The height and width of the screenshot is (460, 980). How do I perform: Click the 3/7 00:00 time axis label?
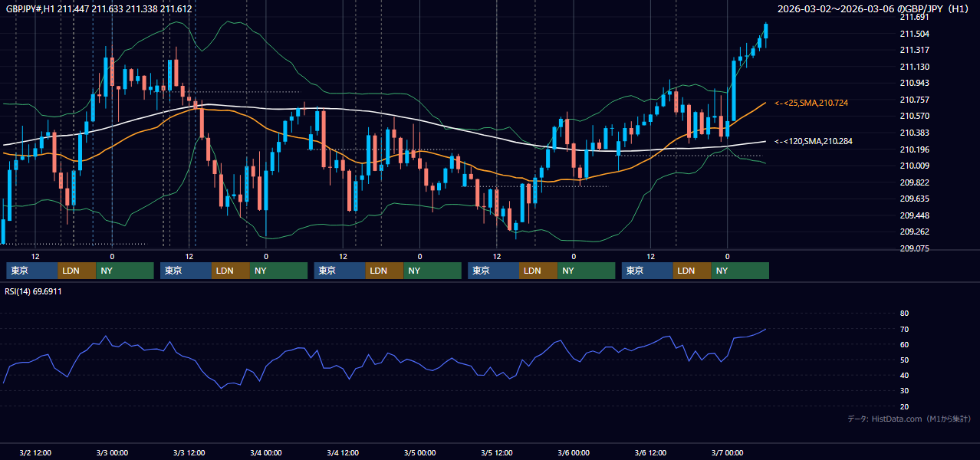pyautogui.click(x=727, y=453)
